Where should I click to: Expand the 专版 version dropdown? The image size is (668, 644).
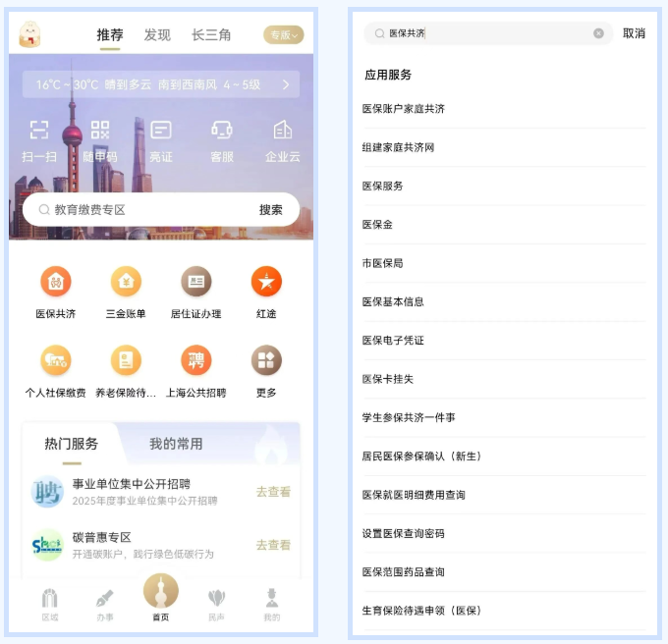pos(283,35)
